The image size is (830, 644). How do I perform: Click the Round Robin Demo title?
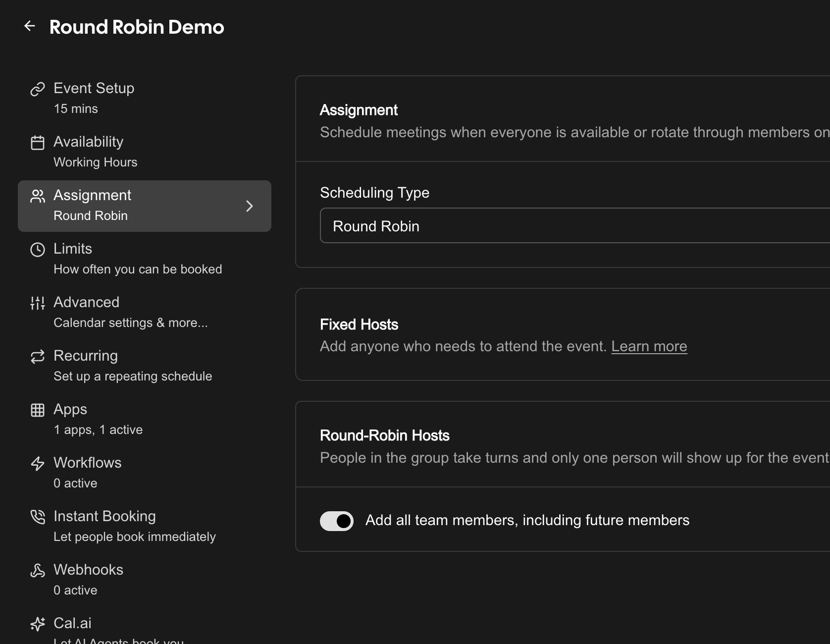[x=137, y=27]
